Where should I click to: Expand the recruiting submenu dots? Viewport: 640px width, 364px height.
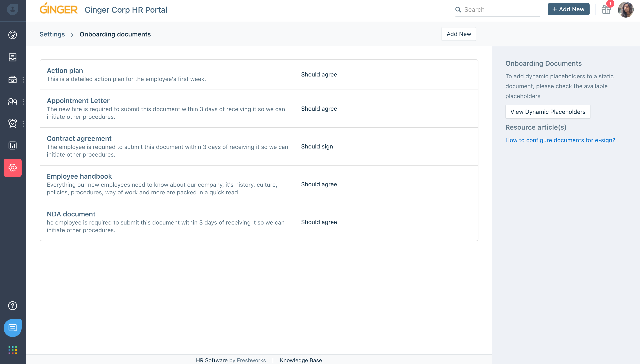coord(23,79)
